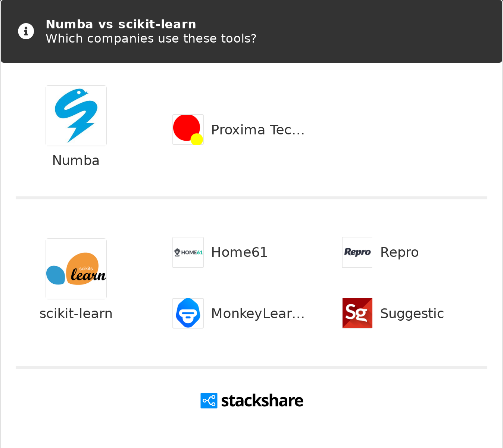The height and width of the screenshot is (448, 503).
Task: Select the Repro company name
Action: point(399,252)
